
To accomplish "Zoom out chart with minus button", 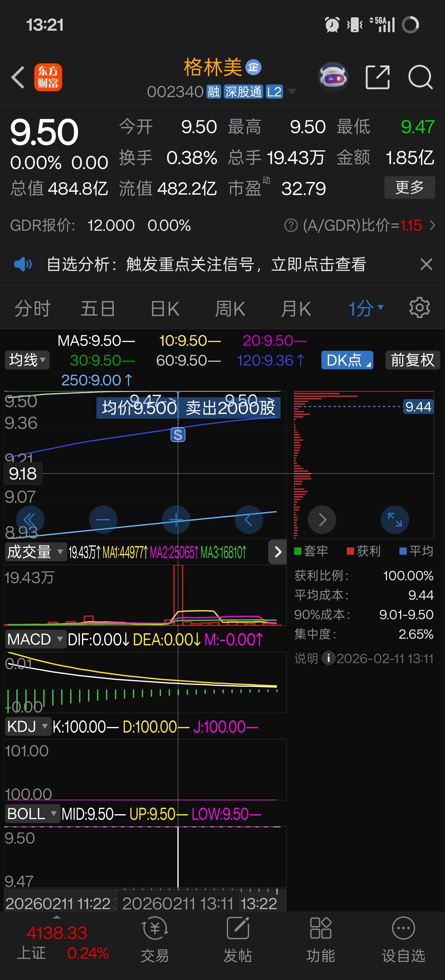I will [103, 519].
